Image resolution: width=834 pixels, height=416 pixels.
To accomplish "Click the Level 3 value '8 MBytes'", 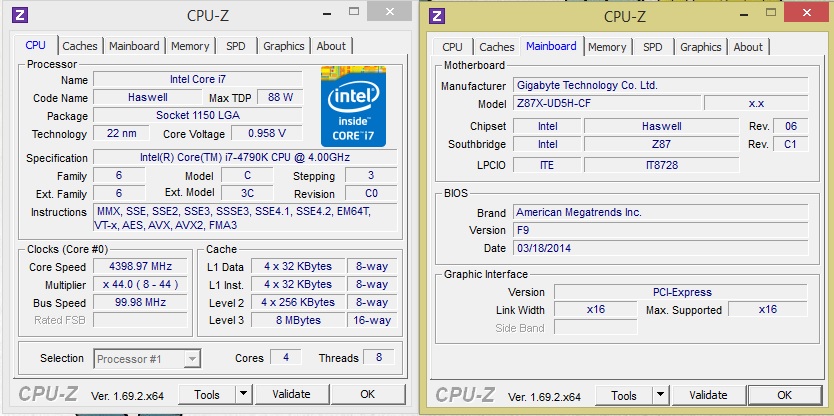I will 298,320.
